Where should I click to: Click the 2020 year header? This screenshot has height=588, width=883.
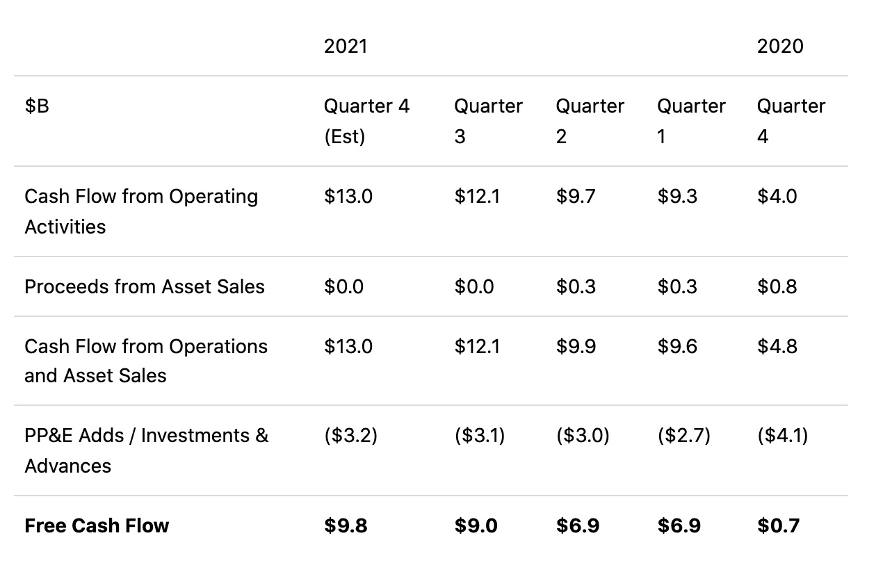tap(779, 47)
